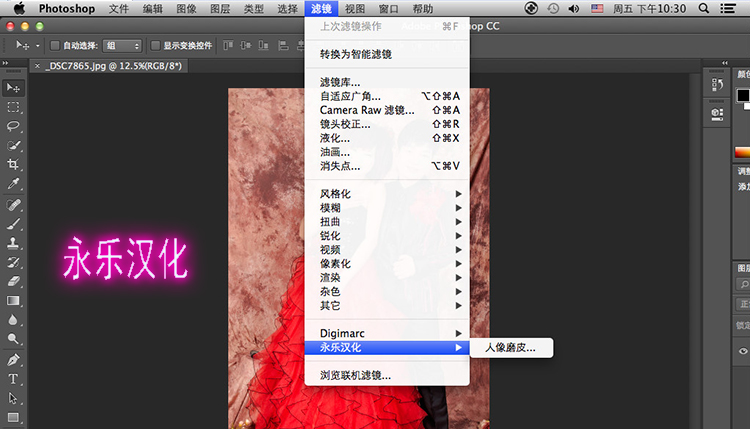Switch to the Horizontal Type tool
This screenshot has width=750, height=429.
14,379
